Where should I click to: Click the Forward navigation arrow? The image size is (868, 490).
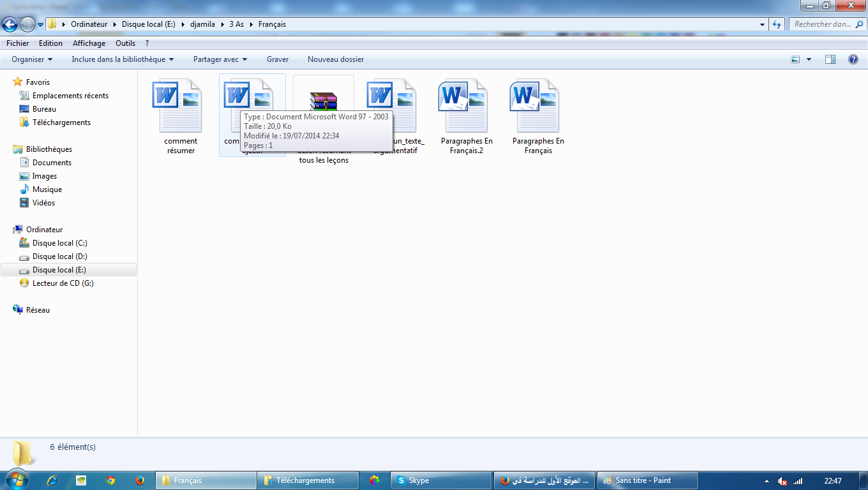pos(27,24)
